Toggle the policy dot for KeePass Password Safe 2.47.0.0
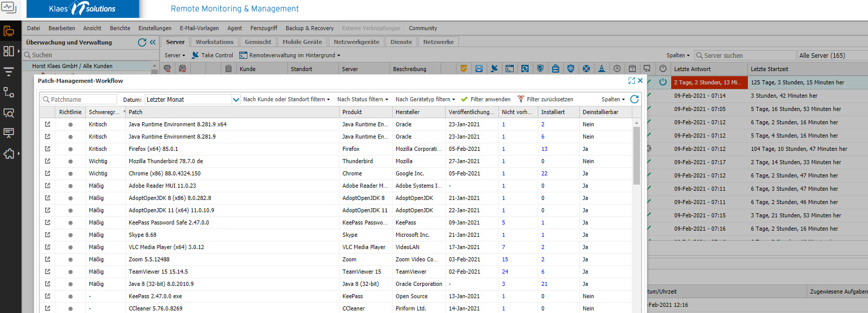Screen dimensions: 868x313 pyautogui.click(x=71, y=222)
